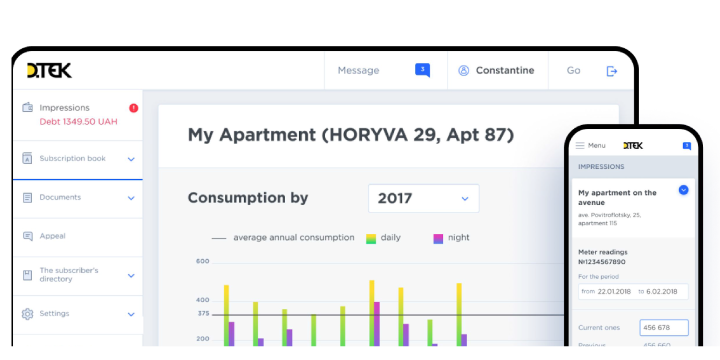Open the phone's hamburger Menu icon
Viewport: 720px width, 360px height.
pyautogui.click(x=580, y=146)
